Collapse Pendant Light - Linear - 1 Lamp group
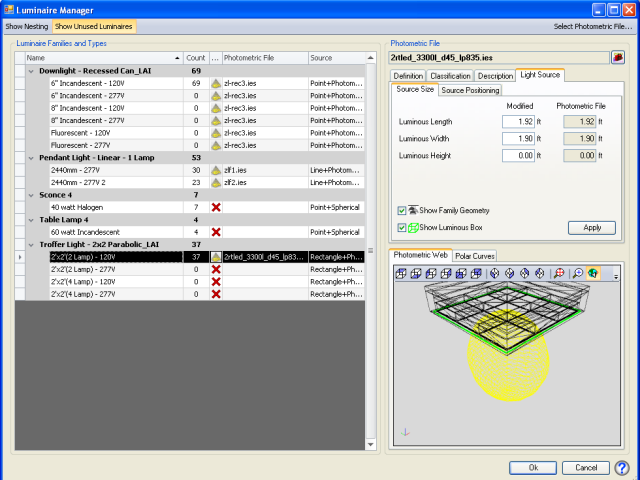Viewport: 640px width, 480px height. (31, 158)
